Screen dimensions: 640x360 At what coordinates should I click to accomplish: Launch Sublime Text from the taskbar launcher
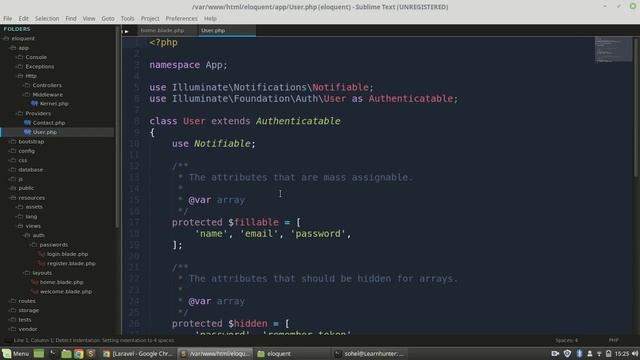(x=91, y=353)
